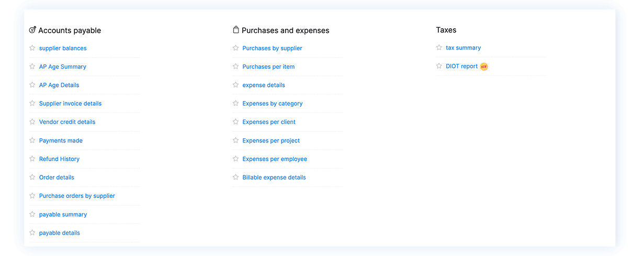Viewport: 644px width, 256px height.
Task: Open Billable expense details report
Action: 274,177
